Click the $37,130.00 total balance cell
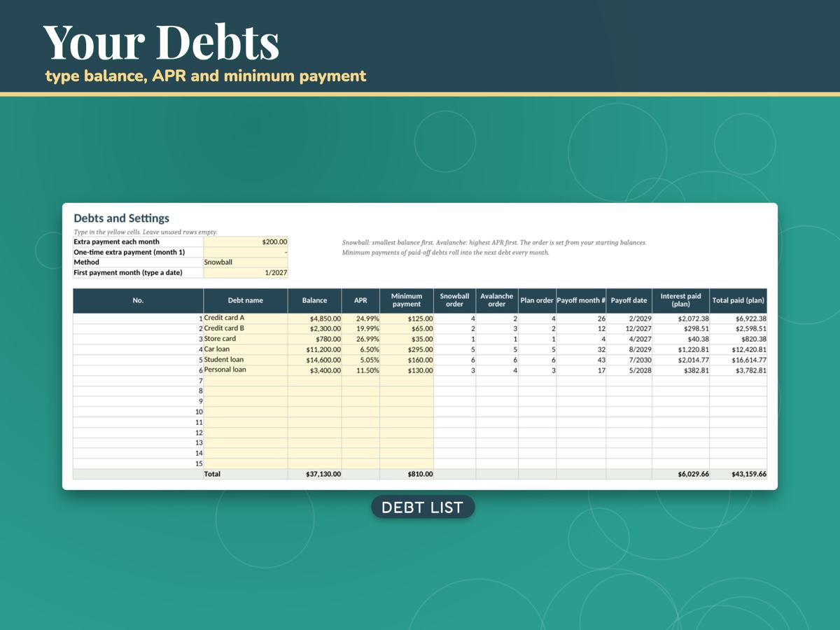The image size is (840, 630). 314,474
